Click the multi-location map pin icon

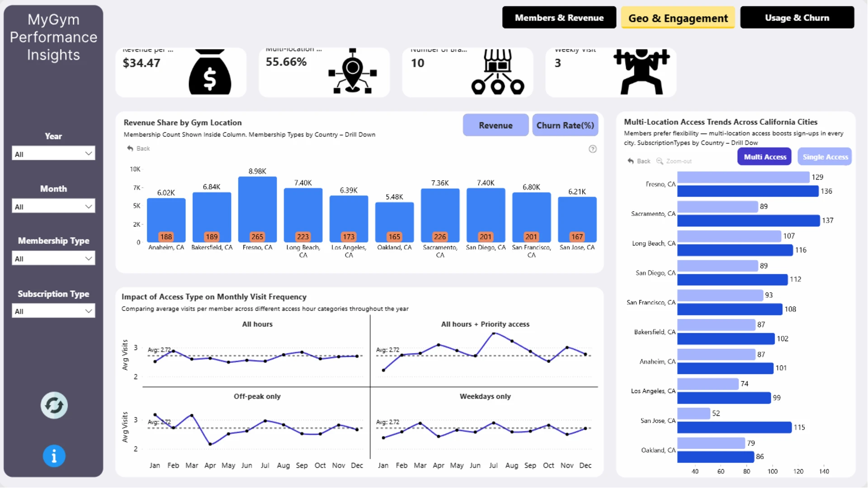[x=353, y=71]
